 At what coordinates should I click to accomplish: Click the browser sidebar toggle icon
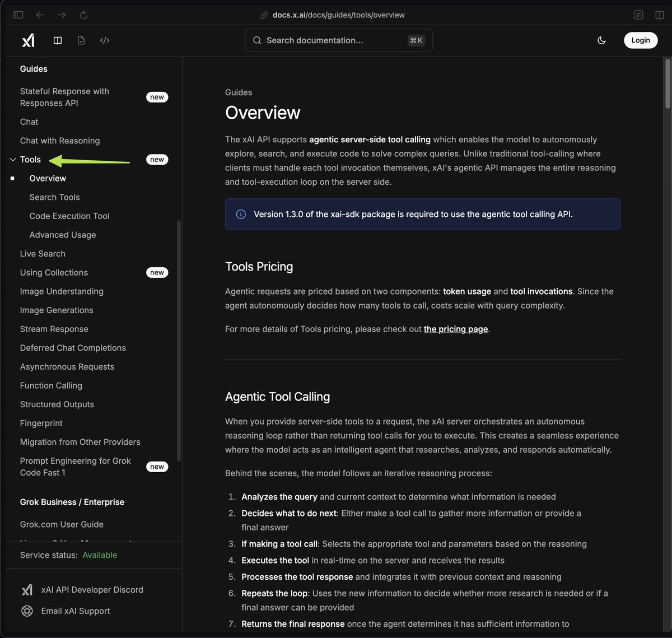(x=18, y=15)
